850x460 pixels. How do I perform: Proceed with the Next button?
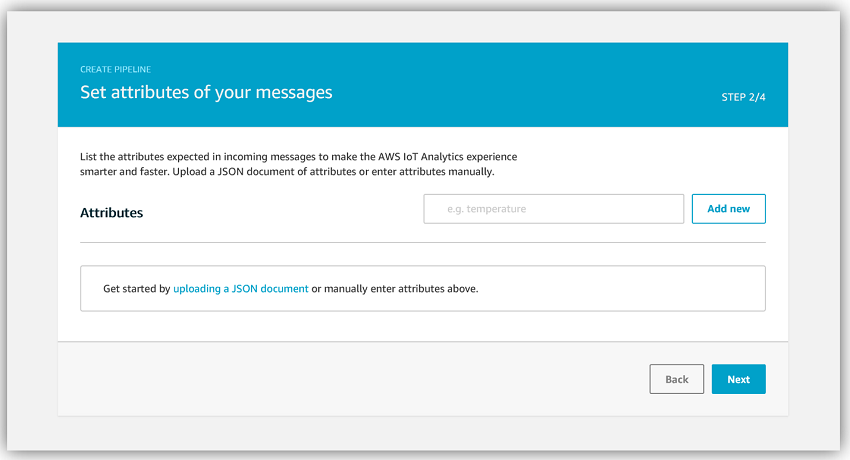click(x=738, y=379)
